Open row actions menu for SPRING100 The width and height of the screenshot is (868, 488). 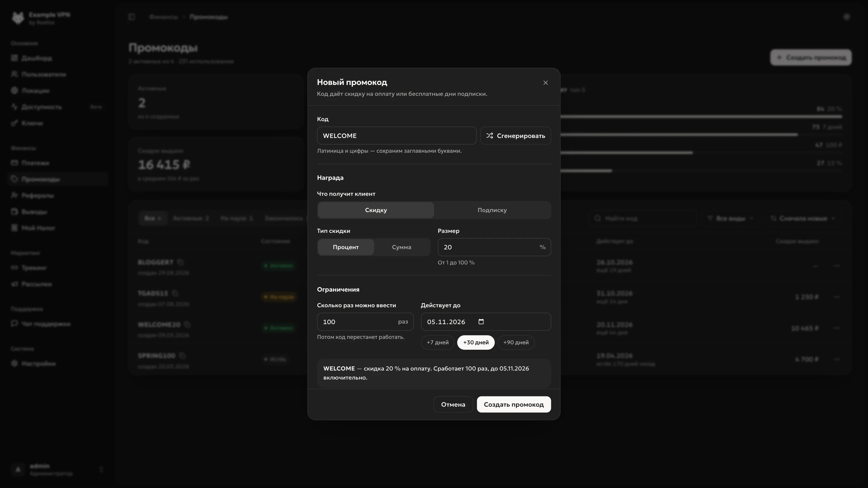click(x=837, y=359)
